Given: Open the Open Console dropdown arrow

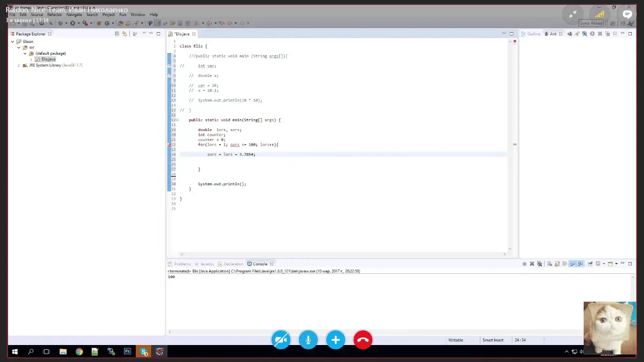Looking at the screenshot, I should click(x=616, y=264).
